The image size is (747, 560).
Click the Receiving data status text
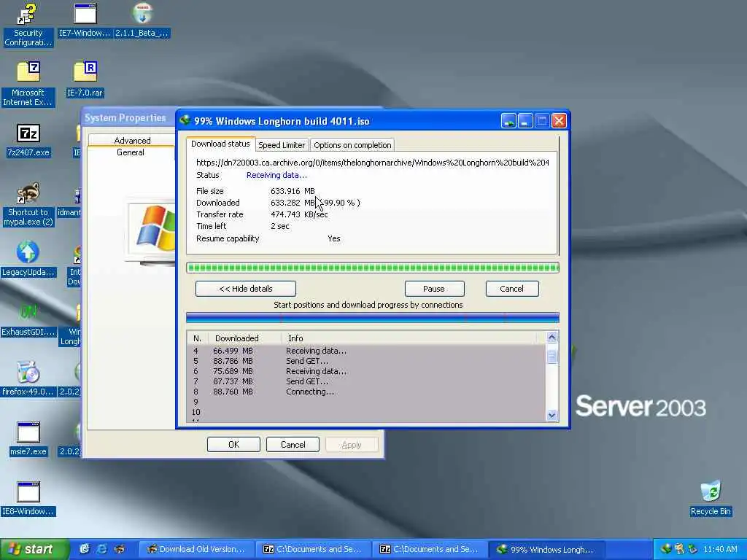click(276, 175)
